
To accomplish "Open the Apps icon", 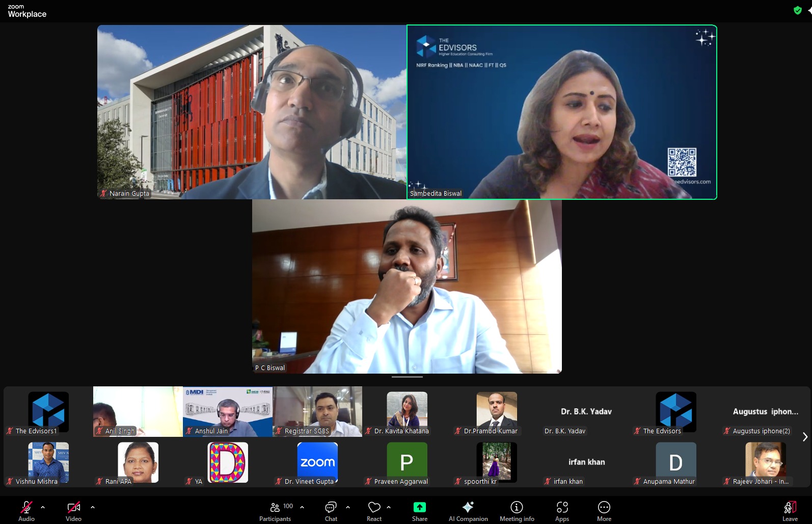I will pos(562,507).
